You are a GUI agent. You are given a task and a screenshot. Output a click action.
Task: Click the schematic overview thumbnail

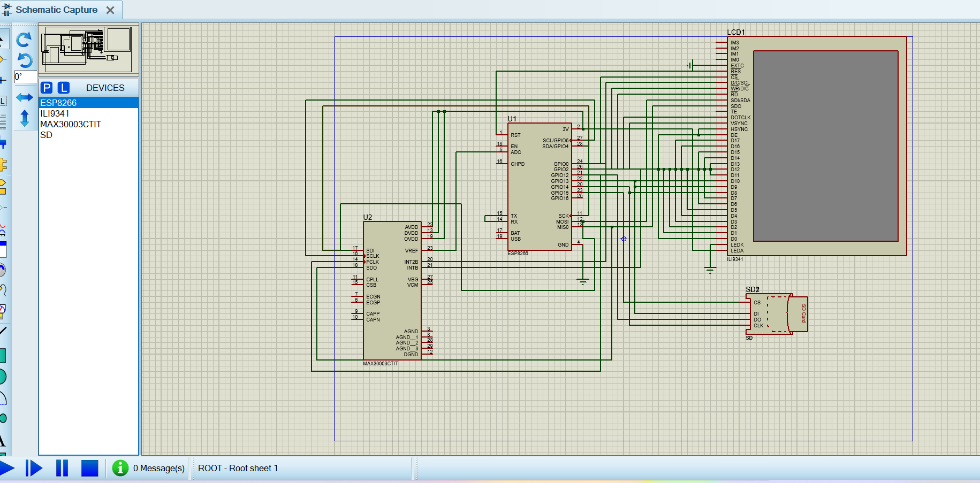(88, 49)
